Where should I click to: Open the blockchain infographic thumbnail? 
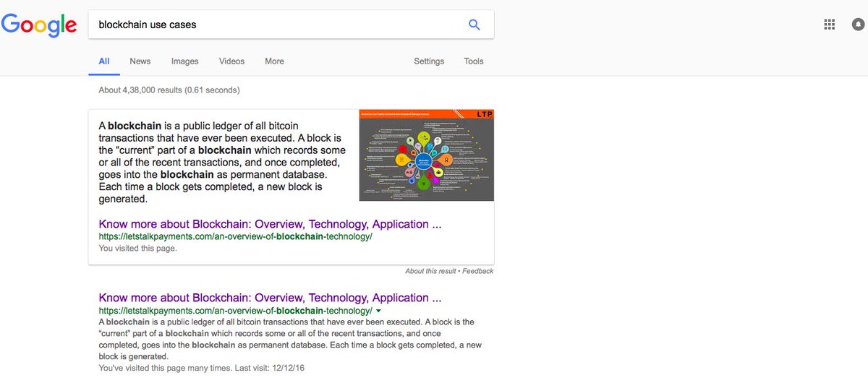coord(427,155)
